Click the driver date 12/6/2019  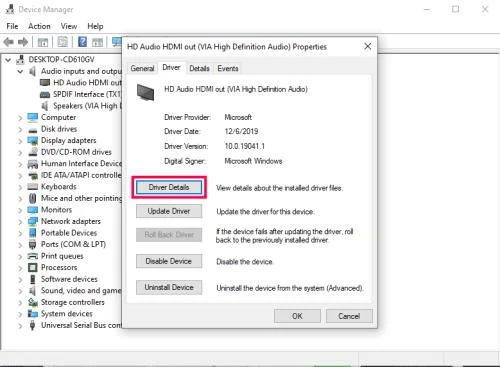[x=241, y=131]
